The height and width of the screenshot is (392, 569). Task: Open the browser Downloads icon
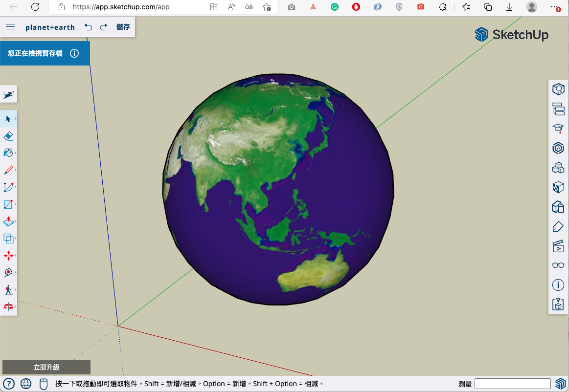(509, 7)
